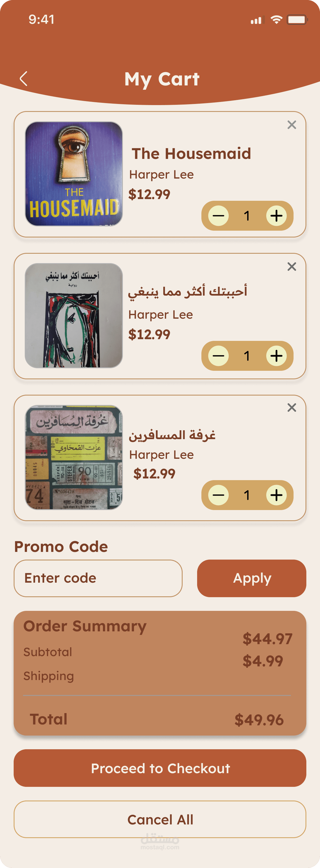Tap The Housemaid title text

191,154
